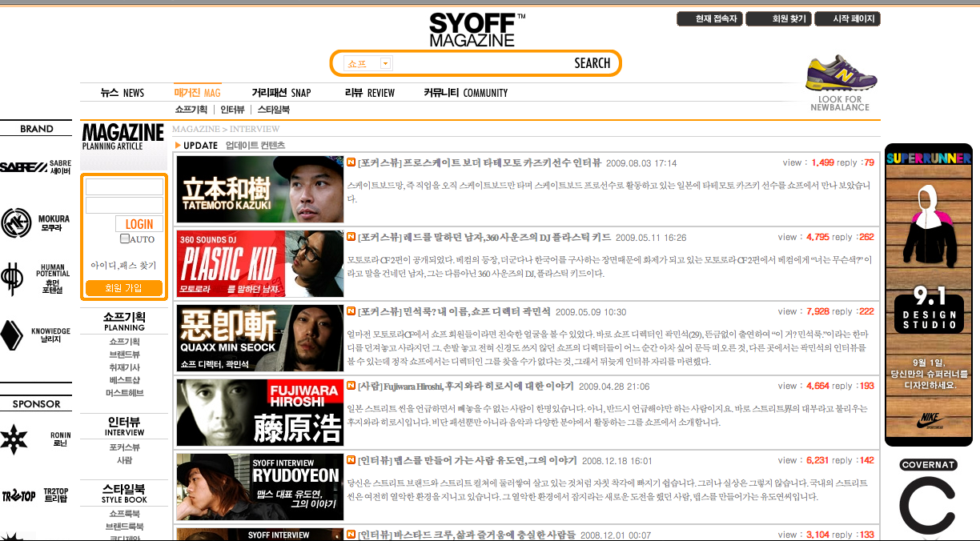This screenshot has height=541, width=980.
Task: Click the username input field
Action: tap(124, 186)
